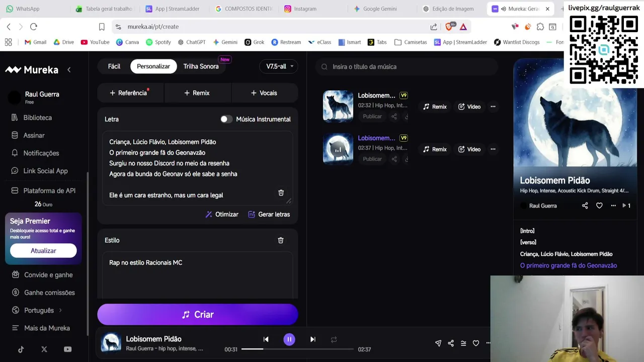644x362 pixels.
Task: Open Mureka TikTok link
Action: [21, 349]
